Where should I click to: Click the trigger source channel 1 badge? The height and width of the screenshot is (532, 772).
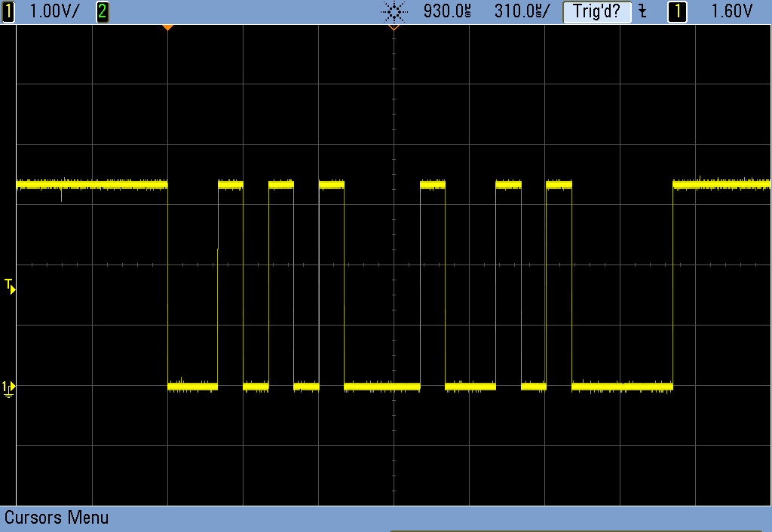(677, 11)
